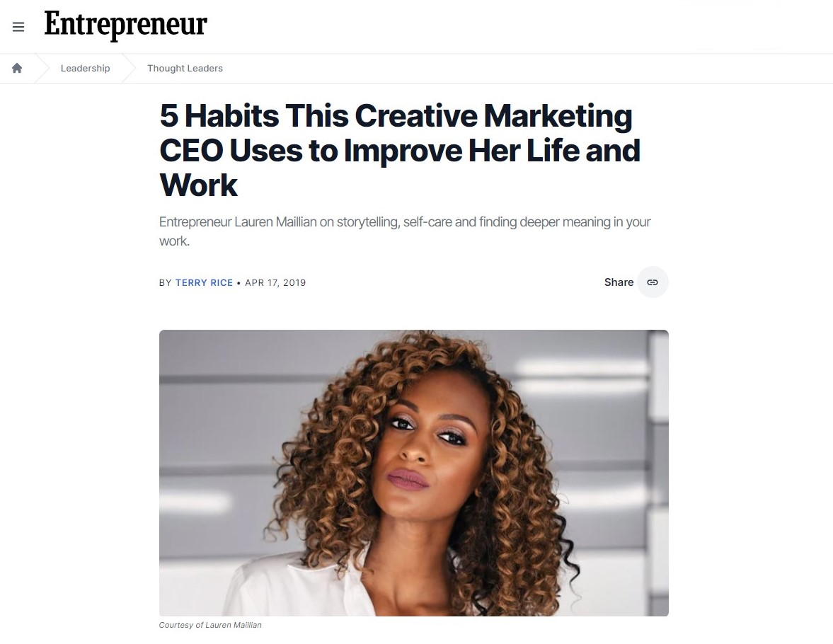Viewport: 833px width, 644px height.
Task: Copy the article link via chain icon
Action: [x=653, y=282]
